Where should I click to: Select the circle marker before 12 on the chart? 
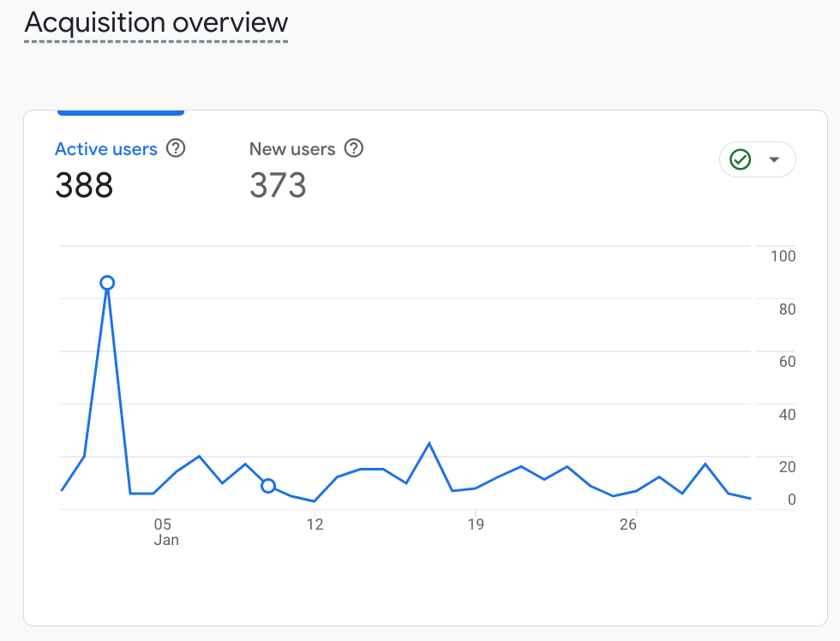pos(268,486)
